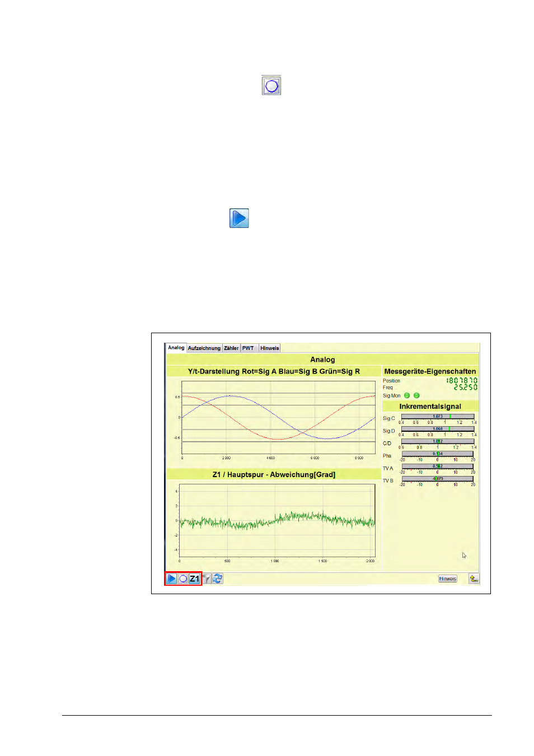Open the Aufzeichnung tab
Image resolution: width=534 pixels, height=756 pixels.
tap(204, 348)
